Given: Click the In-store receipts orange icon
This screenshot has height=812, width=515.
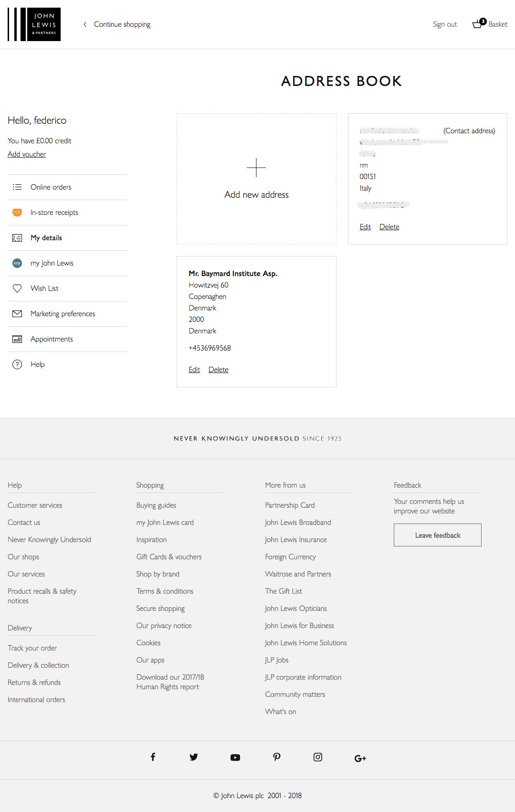Looking at the screenshot, I should click(x=17, y=213).
